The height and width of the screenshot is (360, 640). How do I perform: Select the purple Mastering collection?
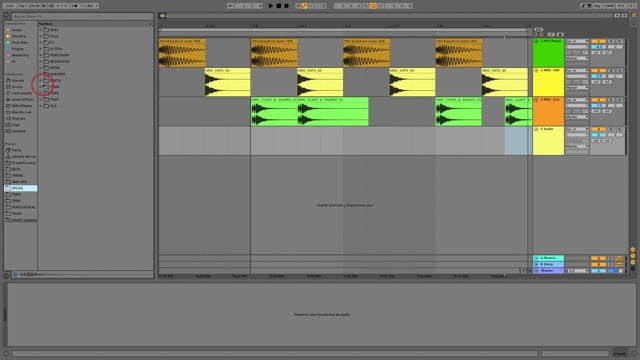pyautogui.click(x=17, y=55)
